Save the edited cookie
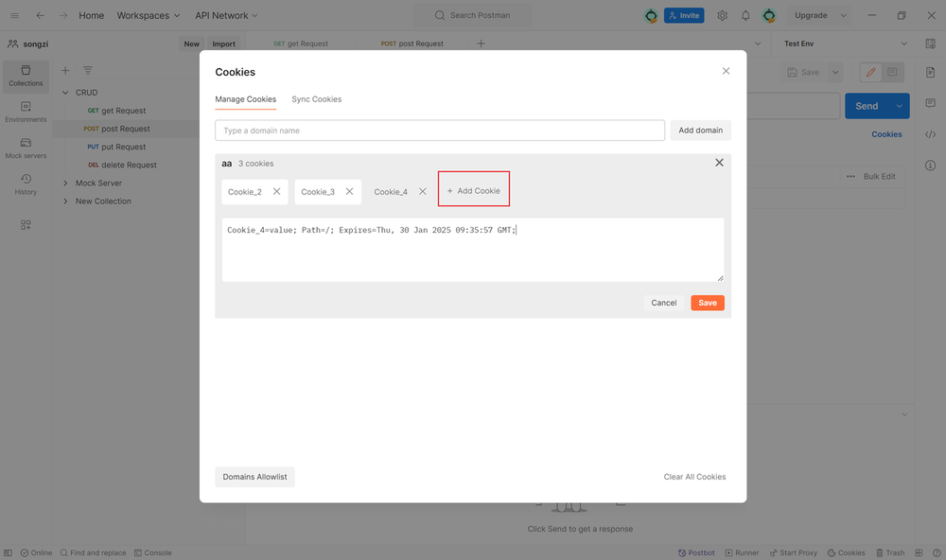Viewport: 946px width, 560px height. point(707,303)
